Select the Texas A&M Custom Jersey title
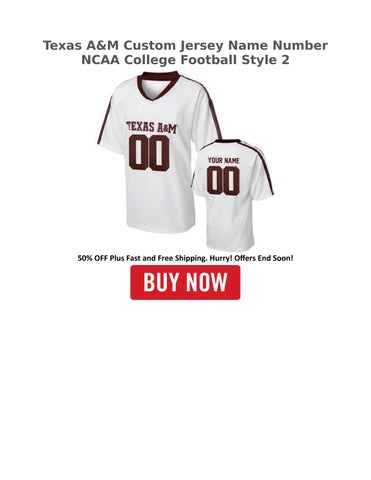Screen dimensions: 371x480 click(x=185, y=53)
